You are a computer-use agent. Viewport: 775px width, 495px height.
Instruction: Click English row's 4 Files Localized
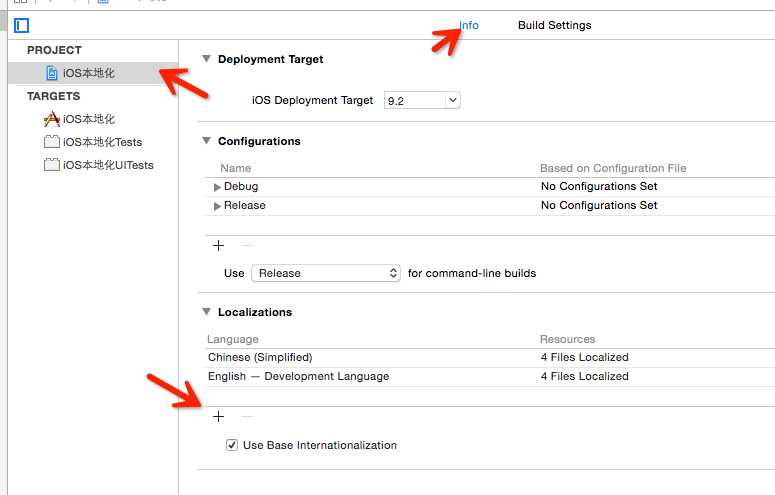pos(585,376)
